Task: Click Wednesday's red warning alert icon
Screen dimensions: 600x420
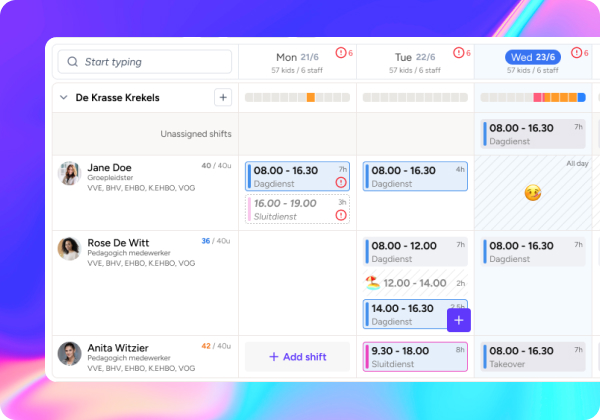Action: click(x=577, y=53)
